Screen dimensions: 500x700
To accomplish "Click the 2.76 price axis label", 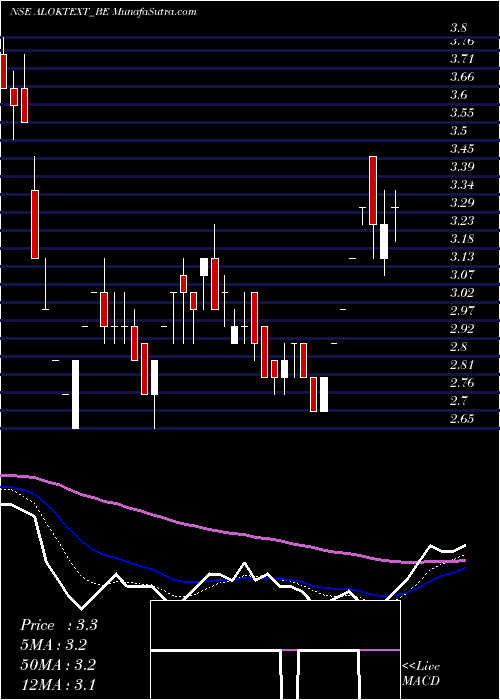I will pyautogui.click(x=462, y=383).
